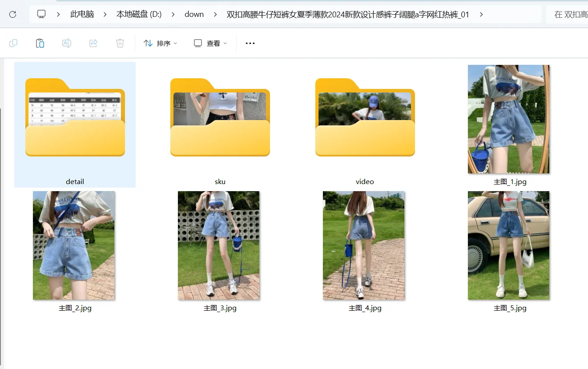Open the sku folder
Image resolution: width=588 pixels, height=369 pixels.
(220, 118)
